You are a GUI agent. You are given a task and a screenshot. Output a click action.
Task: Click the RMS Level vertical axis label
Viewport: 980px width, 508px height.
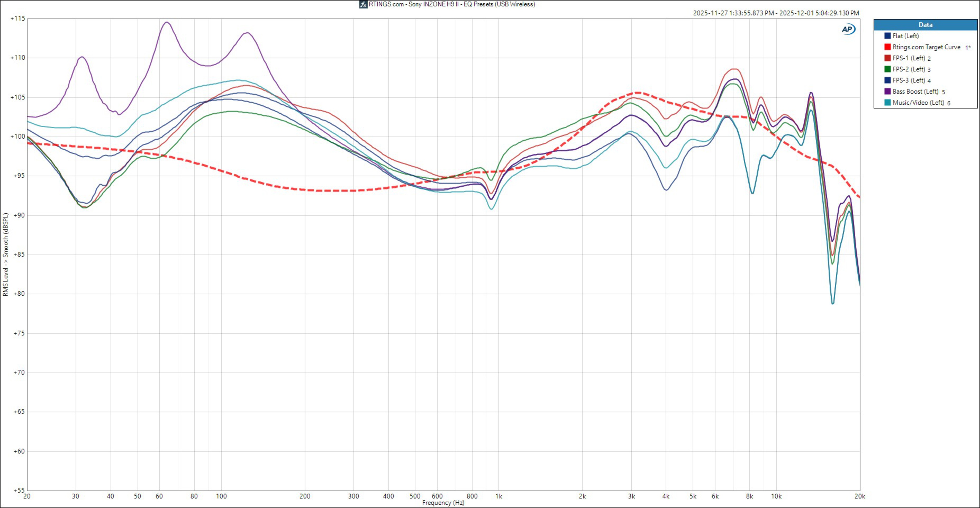5,254
